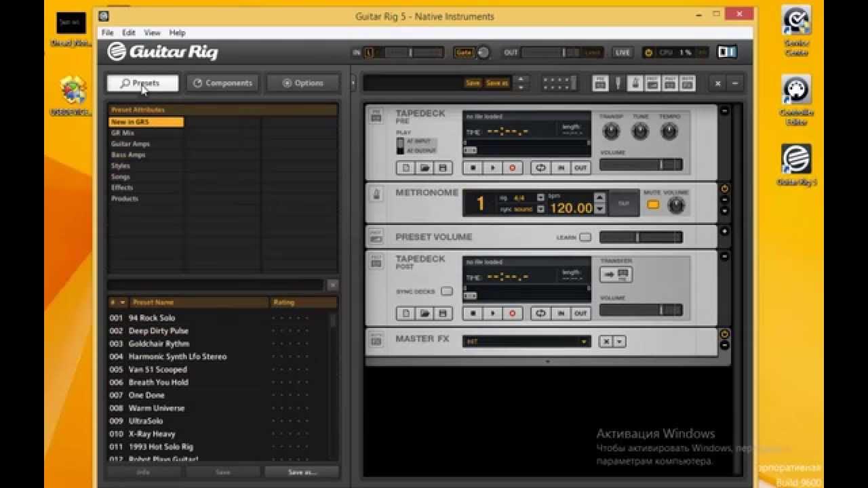The image size is (868, 488).
Task: Create new file in Tapedeck Pre
Action: 406,167
